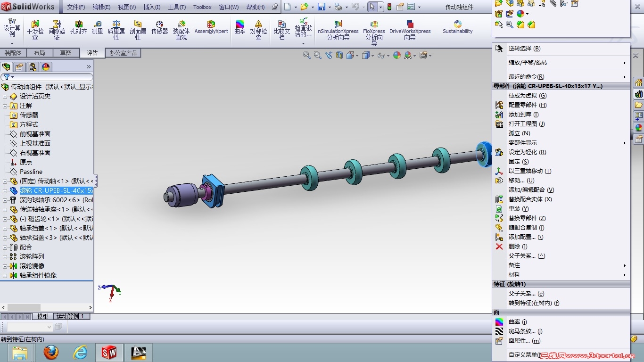Viewport: 644px width, 362px height.
Task: Open the Toolbox menu
Action: click(202, 7)
